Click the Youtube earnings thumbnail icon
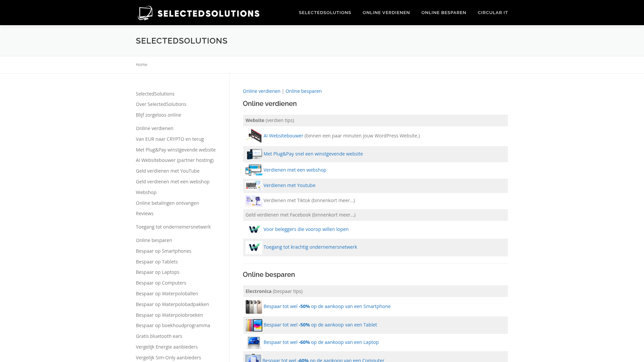Image resolution: width=644 pixels, height=362 pixels. 254,186
